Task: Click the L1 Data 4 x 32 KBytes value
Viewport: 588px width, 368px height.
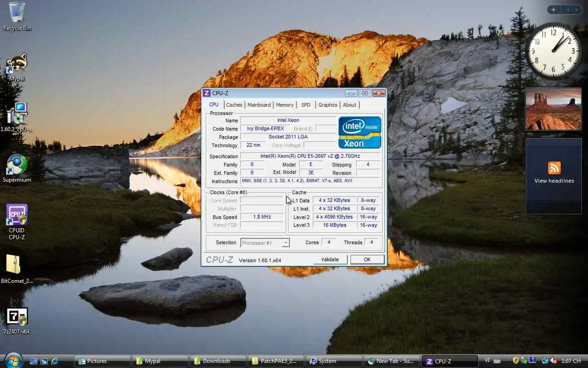Action: click(x=334, y=200)
